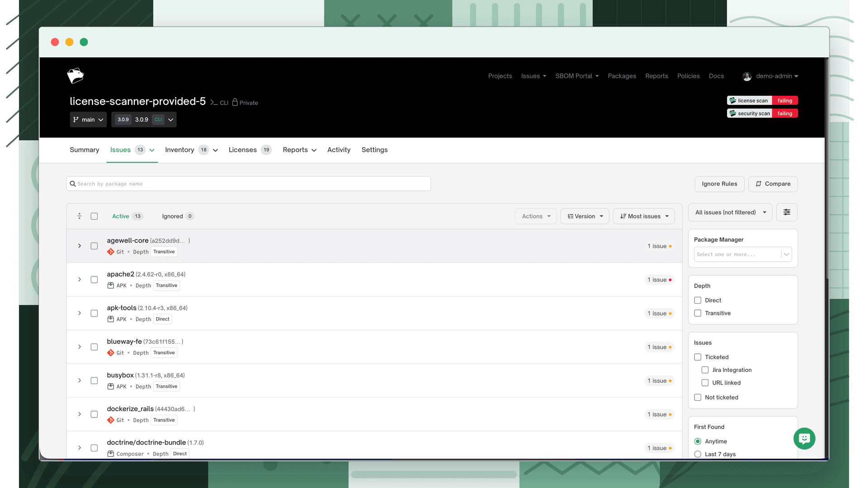
Task: Open the filter settings sliders icon
Action: (787, 212)
